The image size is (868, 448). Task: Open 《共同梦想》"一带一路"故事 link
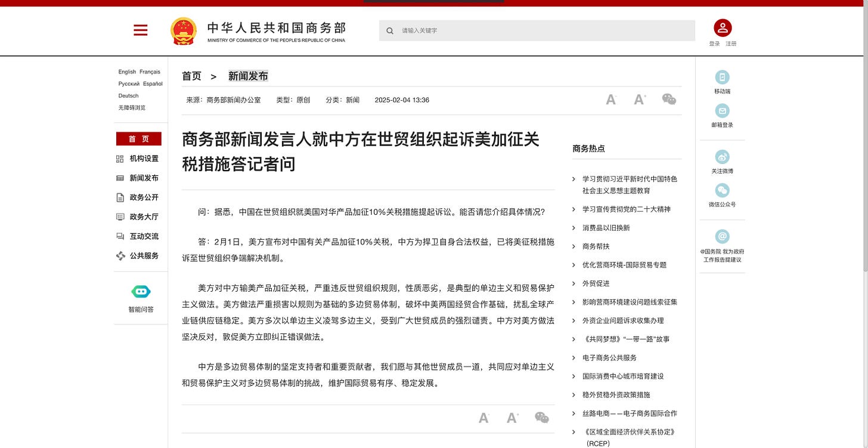pyautogui.click(x=626, y=339)
